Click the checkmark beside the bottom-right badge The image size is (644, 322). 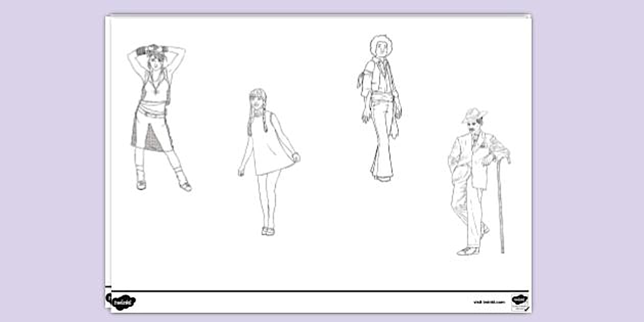point(526,308)
